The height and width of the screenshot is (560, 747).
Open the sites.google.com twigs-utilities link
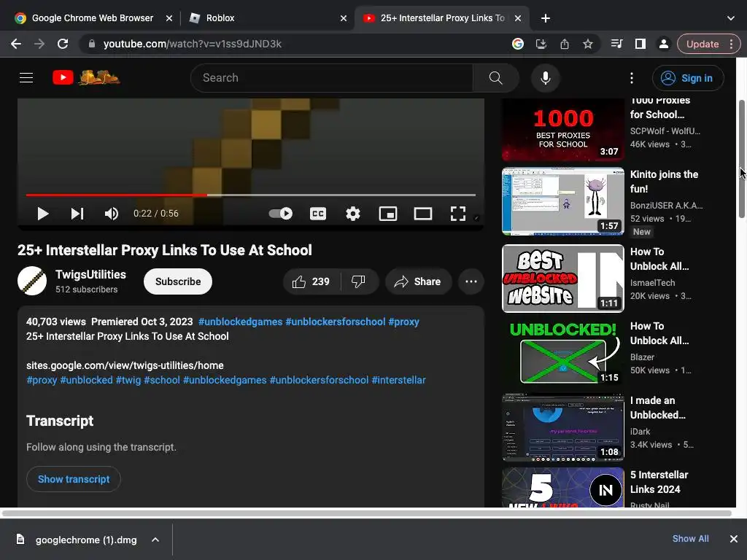(125, 365)
